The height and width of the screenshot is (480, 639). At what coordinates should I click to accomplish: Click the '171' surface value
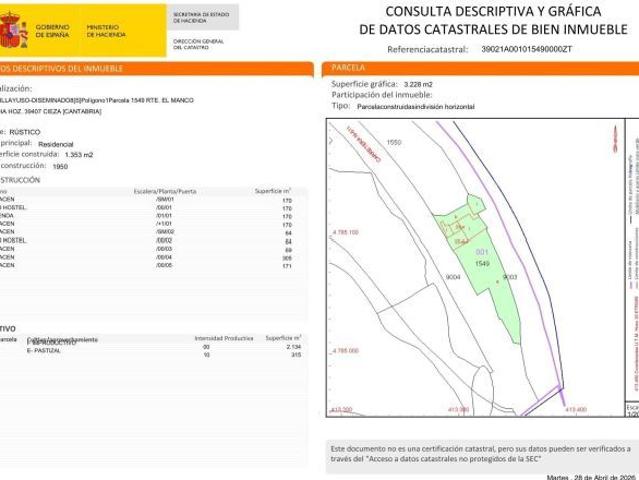[x=287, y=266]
